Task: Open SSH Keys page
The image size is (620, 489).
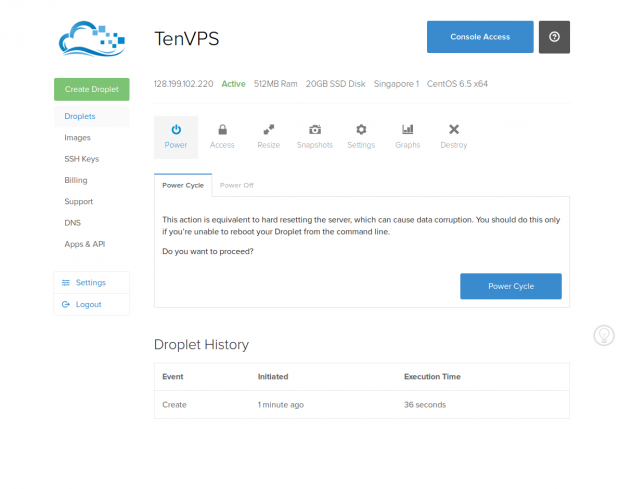Action: 81,159
